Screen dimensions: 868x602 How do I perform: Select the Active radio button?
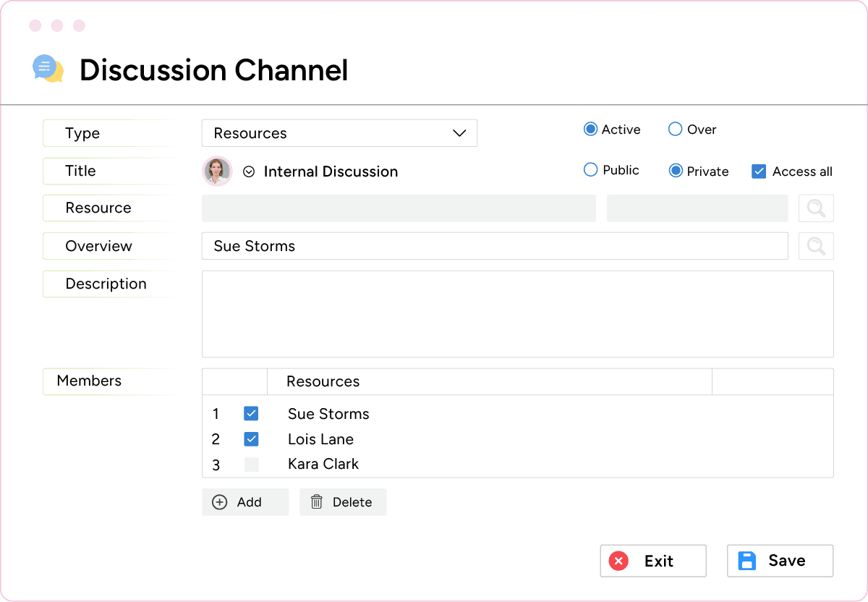pos(590,130)
